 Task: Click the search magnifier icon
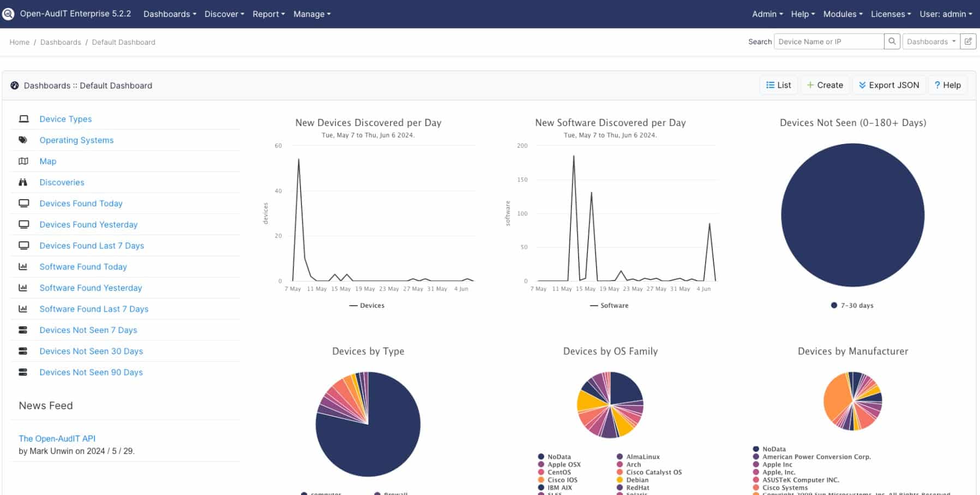[892, 41]
